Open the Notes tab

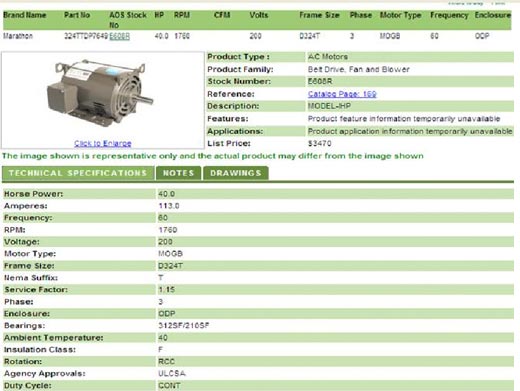[x=178, y=173]
